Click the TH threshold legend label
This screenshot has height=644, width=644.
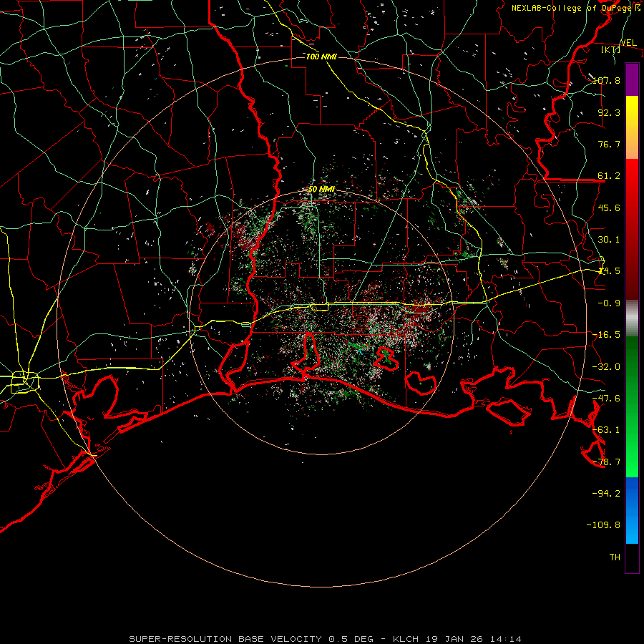click(x=615, y=557)
